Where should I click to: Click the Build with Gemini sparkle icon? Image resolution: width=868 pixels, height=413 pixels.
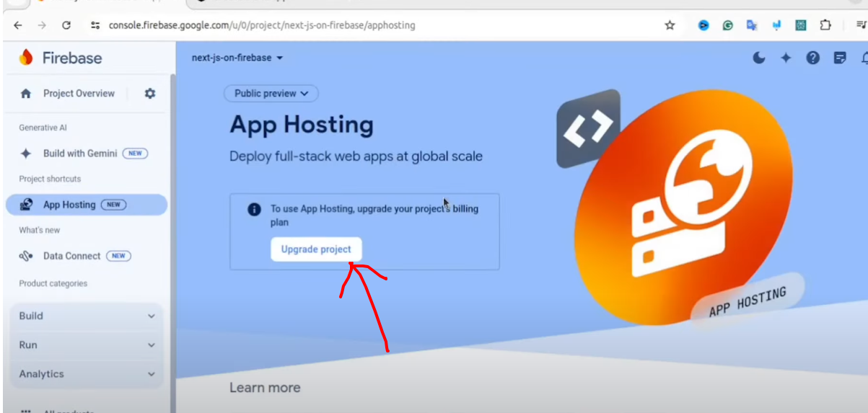27,154
